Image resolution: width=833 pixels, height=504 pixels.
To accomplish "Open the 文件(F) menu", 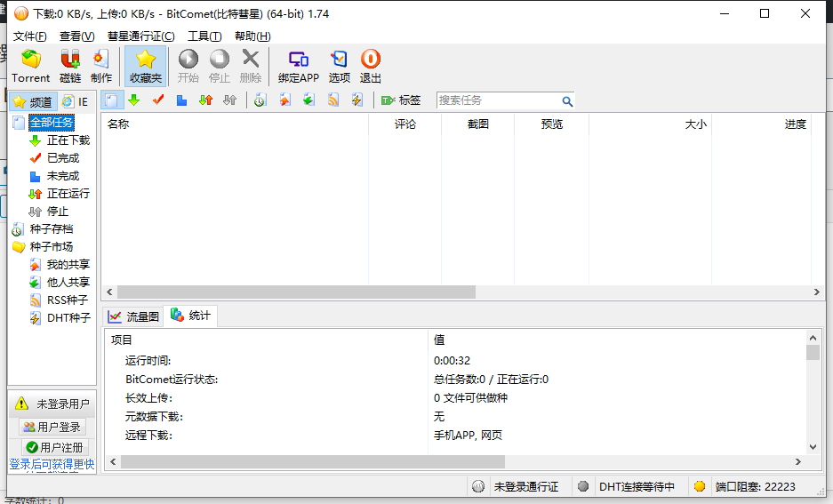I will coord(29,36).
